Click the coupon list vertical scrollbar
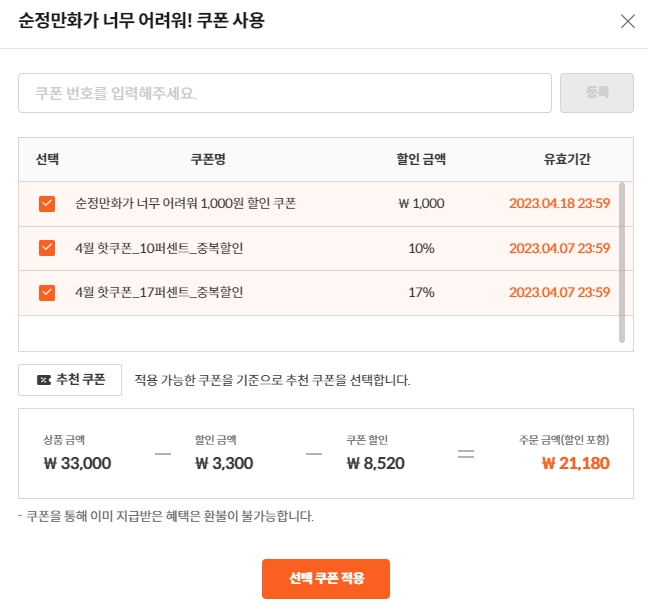The image size is (648, 614). point(622,262)
